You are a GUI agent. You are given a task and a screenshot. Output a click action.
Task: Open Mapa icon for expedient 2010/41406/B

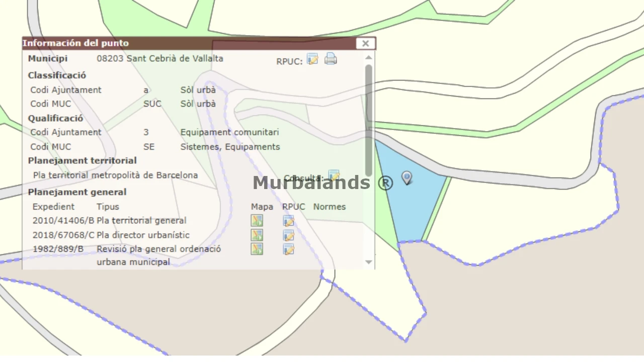click(257, 221)
